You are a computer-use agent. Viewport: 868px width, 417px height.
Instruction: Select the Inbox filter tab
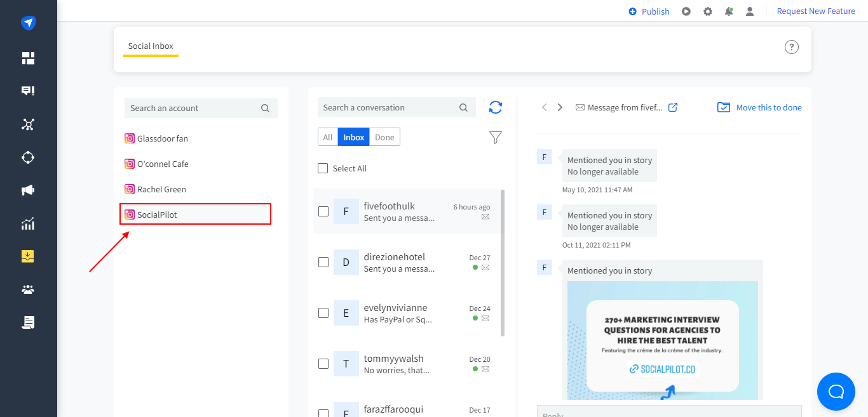(354, 137)
